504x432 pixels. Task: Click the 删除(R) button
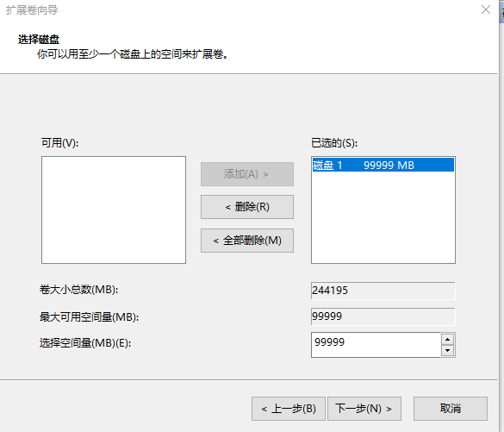(247, 207)
